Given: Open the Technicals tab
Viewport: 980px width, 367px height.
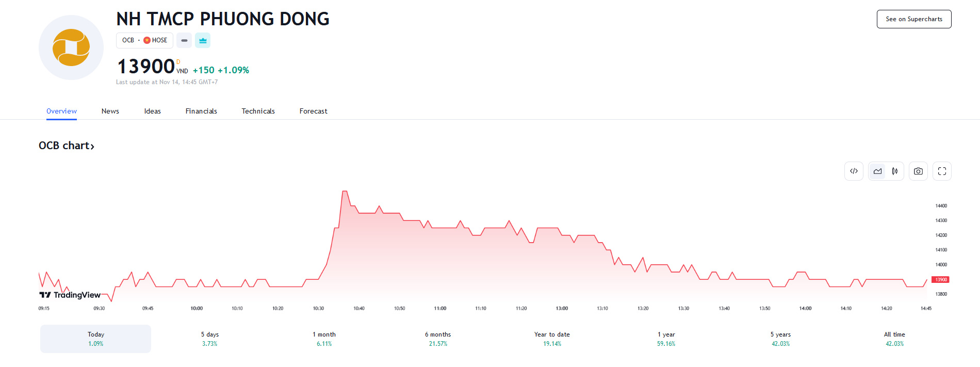Looking at the screenshot, I should [258, 111].
